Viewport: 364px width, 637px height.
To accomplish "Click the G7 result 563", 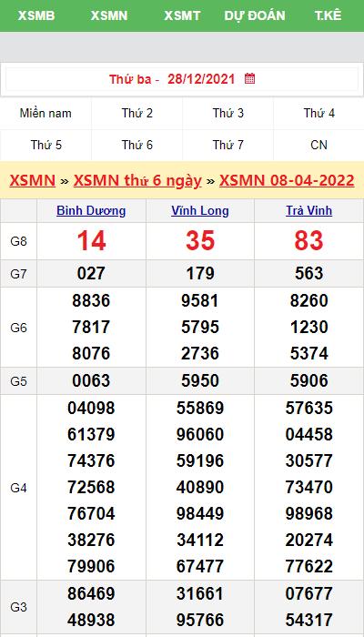I will pyautogui.click(x=308, y=273).
